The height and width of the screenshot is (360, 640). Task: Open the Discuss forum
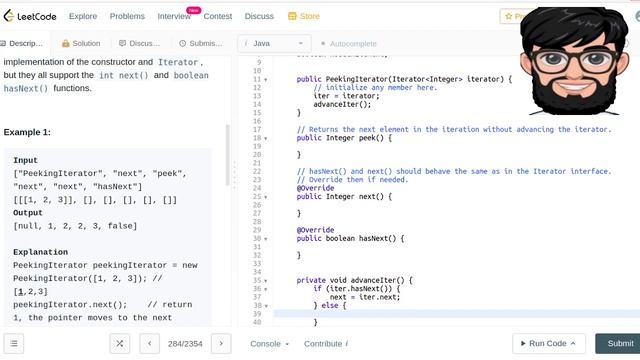259,16
